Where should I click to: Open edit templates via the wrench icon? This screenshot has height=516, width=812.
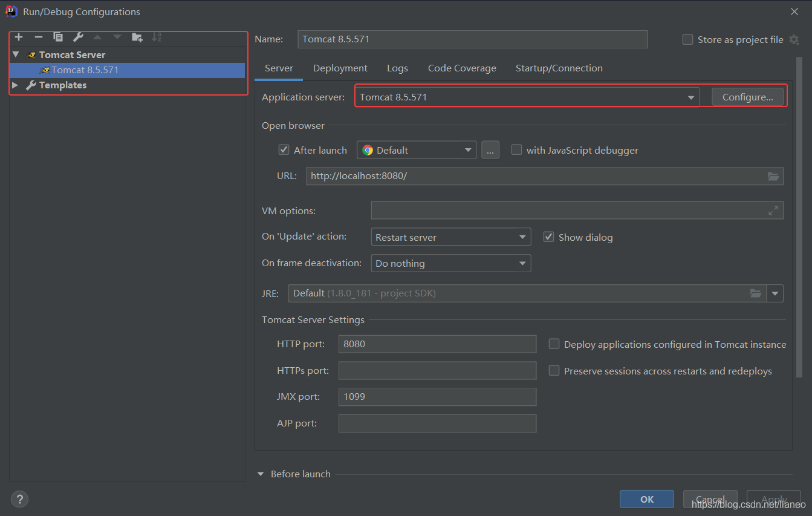(78, 37)
